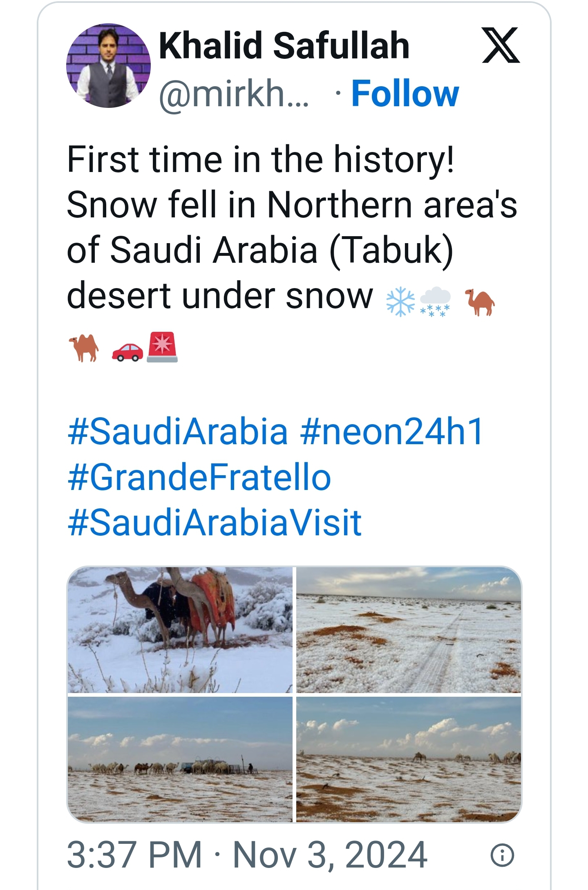588x890 pixels.
Task: Open the #SaudiArabiaVisit hashtag
Action: coord(215,522)
